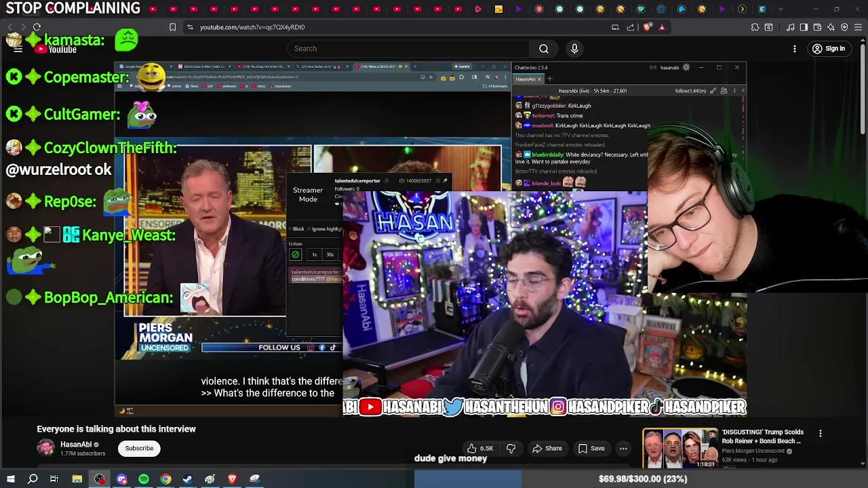Image resolution: width=868 pixels, height=488 pixels.
Task: Switch to the yellow-icon browser tab
Action: click(498, 9)
